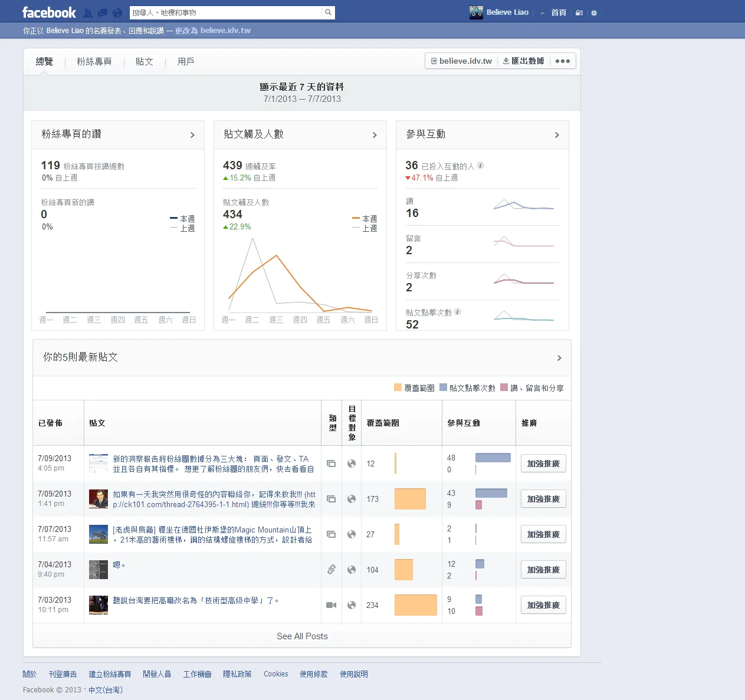Open the three-dots more options menu
Viewport: 745px width, 700px height.
pos(563,61)
